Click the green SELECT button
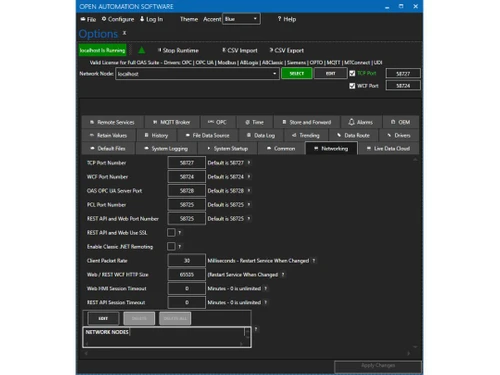This screenshot has width=500, height=375. pyautogui.click(x=297, y=73)
